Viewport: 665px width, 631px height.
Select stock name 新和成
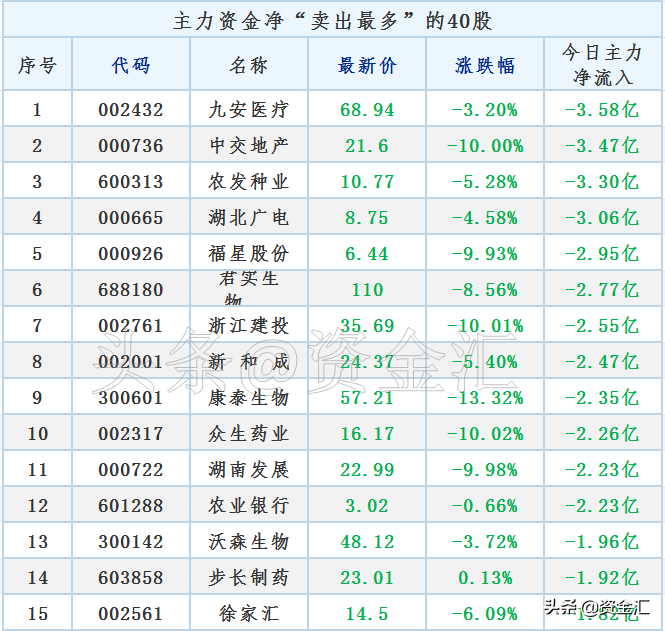click(x=249, y=362)
